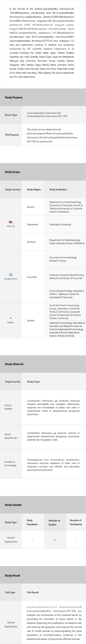The image size is (86, 644).
Task: Select the Durham study region cell
Action: [x=31, y=242]
